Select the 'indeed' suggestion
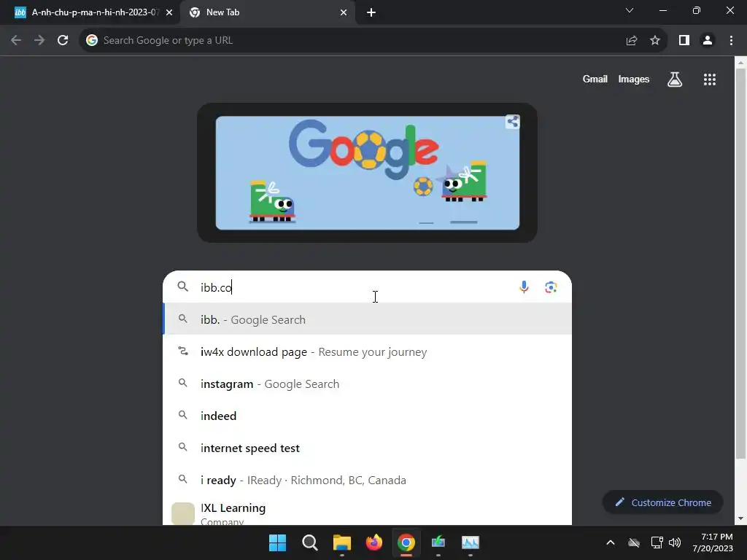This screenshot has width=747, height=560. click(x=368, y=416)
